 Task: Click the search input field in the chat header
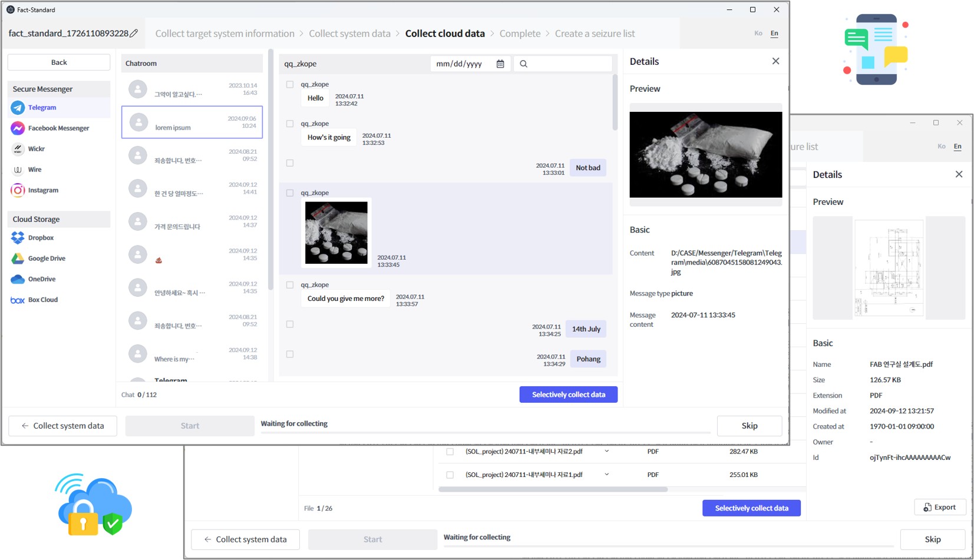pos(563,64)
